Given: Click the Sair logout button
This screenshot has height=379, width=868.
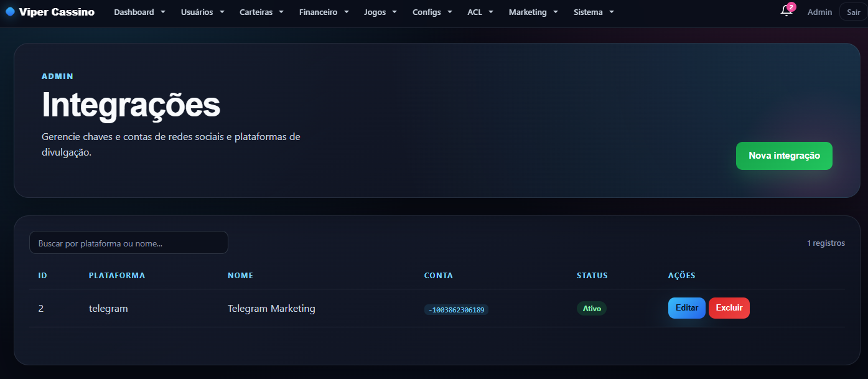Looking at the screenshot, I should click(x=853, y=12).
